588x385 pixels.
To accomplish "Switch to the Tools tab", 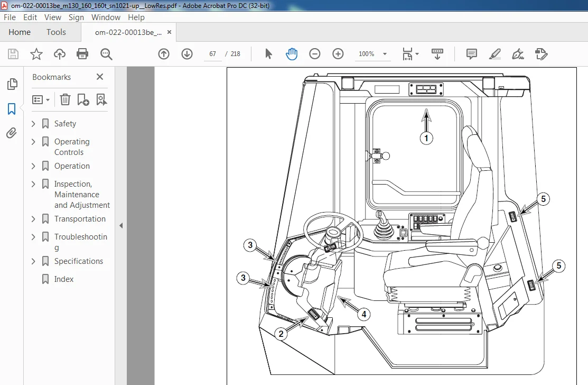I will pos(56,32).
